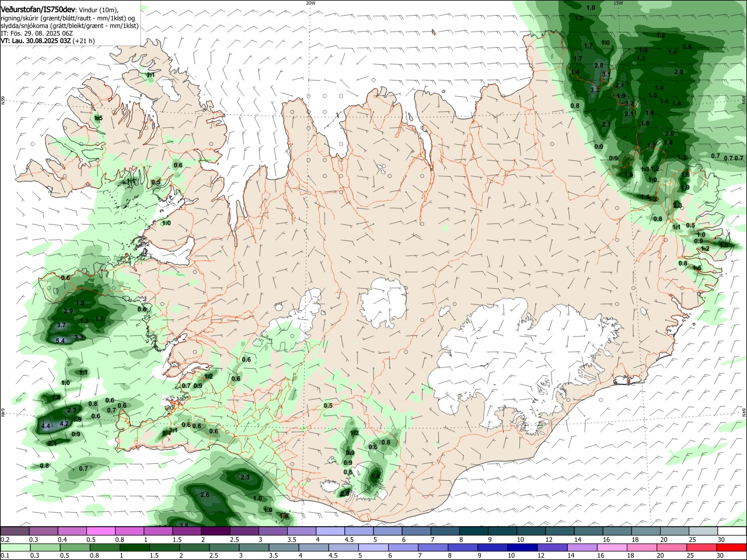This screenshot has height=560, width=747.
Task: Click the 5.4 precipitation value on map
Action: pos(60,341)
